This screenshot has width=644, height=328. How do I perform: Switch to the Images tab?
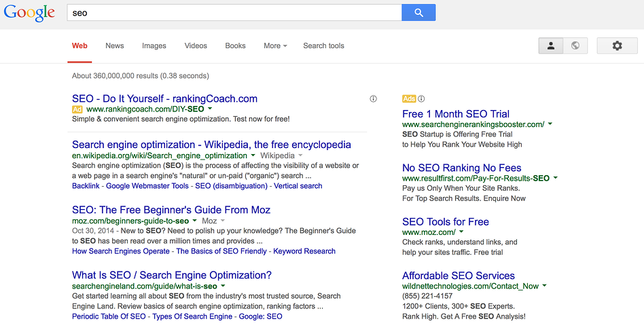[154, 45]
